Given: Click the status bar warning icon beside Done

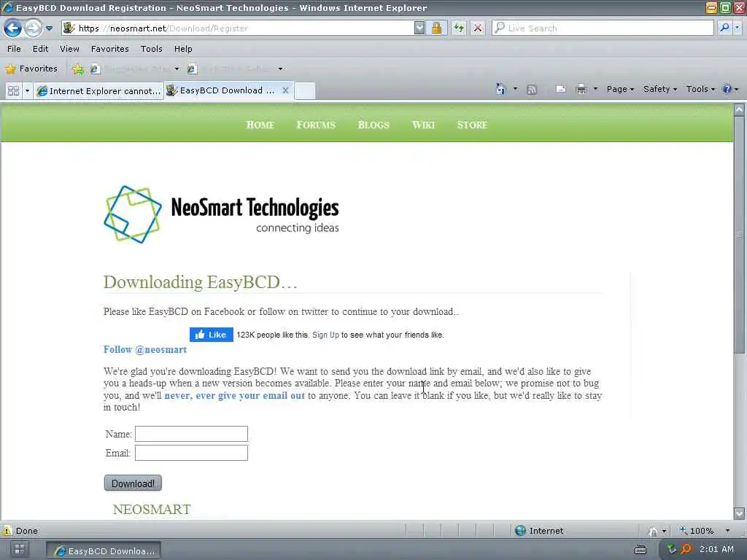Looking at the screenshot, I should pos(7,531).
